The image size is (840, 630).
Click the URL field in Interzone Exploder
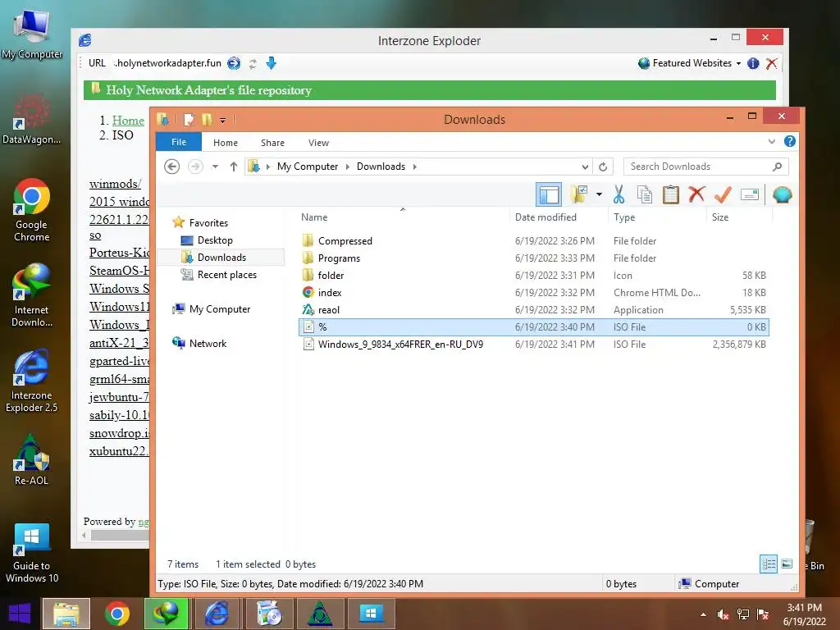coord(167,63)
